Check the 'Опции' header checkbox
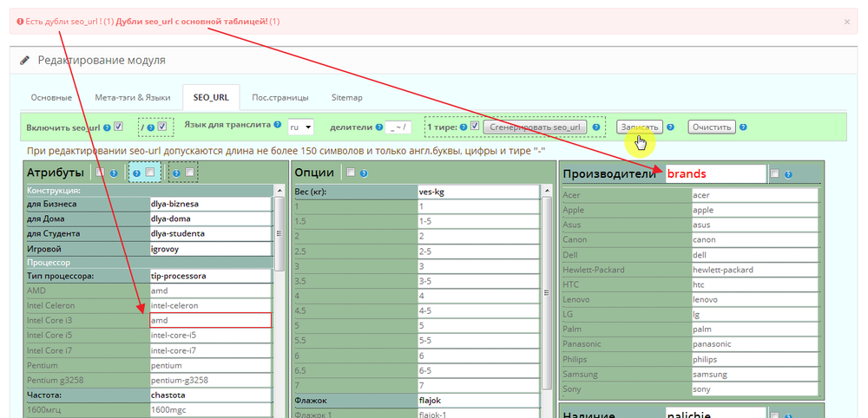 (x=351, y=173)
